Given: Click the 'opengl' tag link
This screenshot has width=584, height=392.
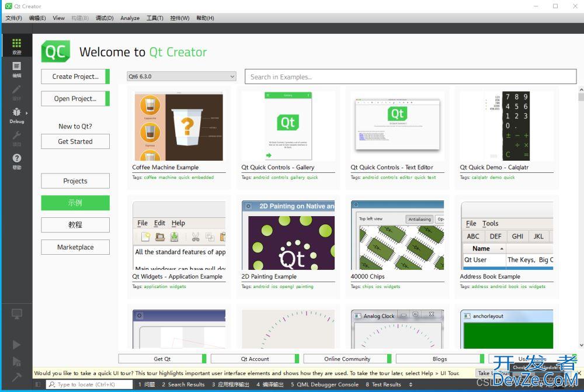Looking at the screenshot, I should (x=286, y=286).
